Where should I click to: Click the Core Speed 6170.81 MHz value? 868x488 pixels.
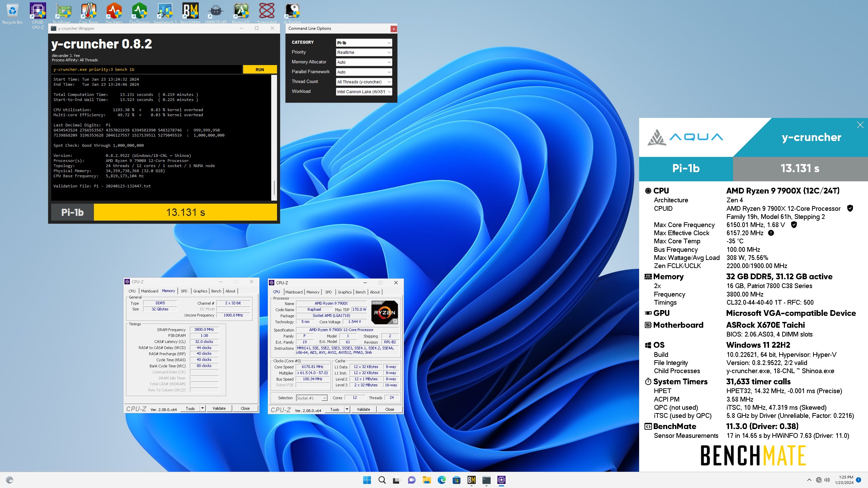click(313, 367)
